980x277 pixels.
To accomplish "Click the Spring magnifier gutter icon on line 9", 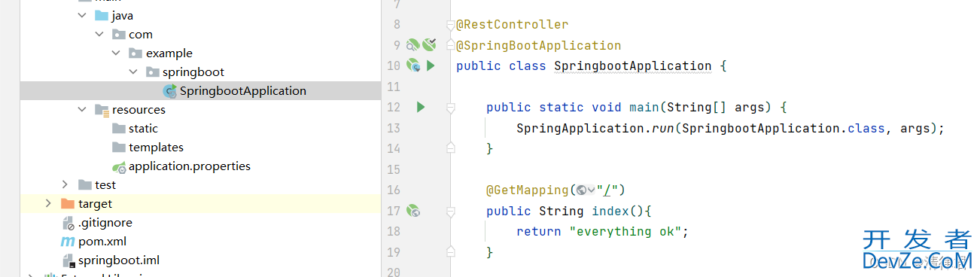I will (x=412, y=45).
